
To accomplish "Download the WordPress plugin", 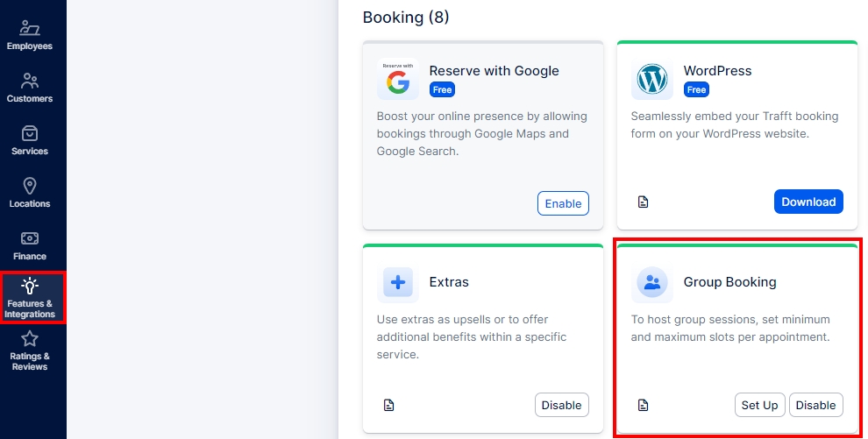I will point(808,202).
